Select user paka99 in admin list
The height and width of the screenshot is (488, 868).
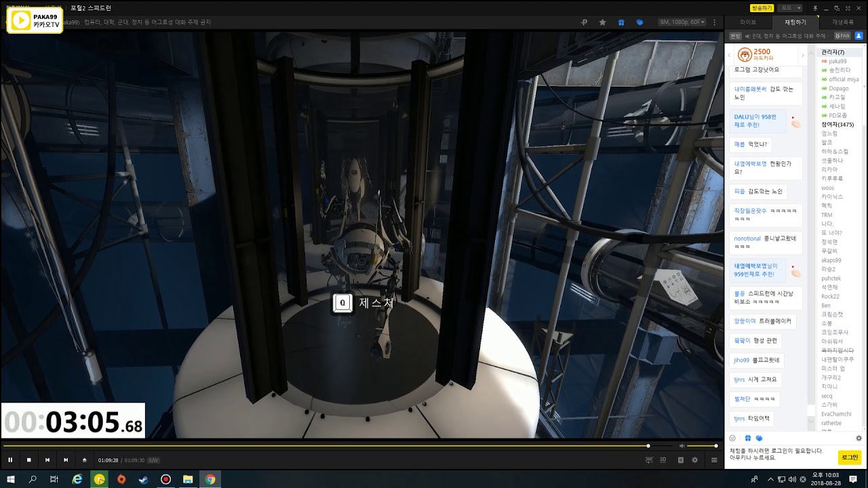pyautogui.click(x=837, y=61)
